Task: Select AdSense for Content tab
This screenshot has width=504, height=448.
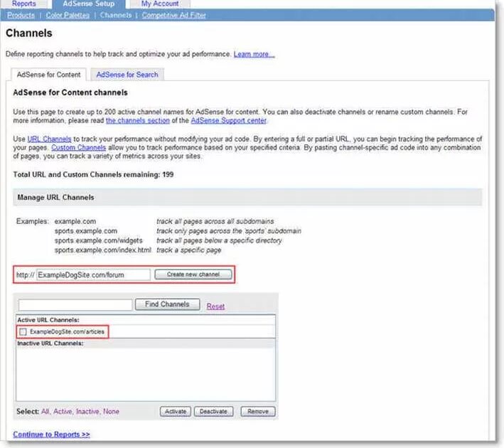Action: pyautogui.click(x=48, y=75)
